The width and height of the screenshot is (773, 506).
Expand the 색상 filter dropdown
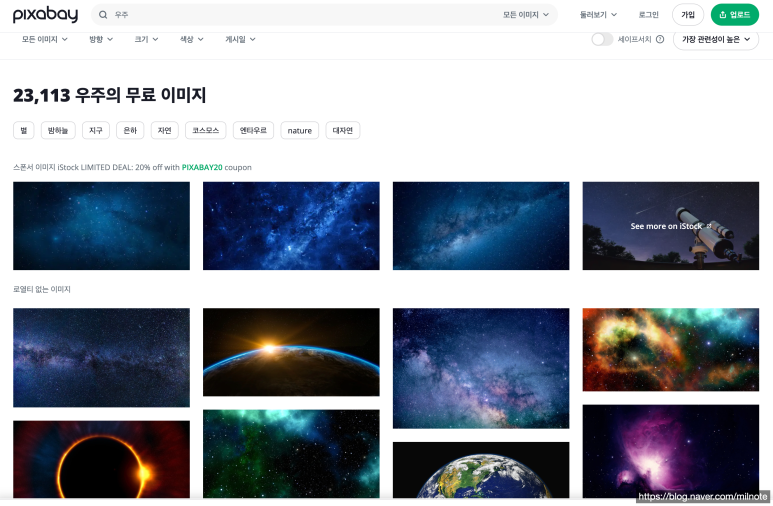click(192, 39)
